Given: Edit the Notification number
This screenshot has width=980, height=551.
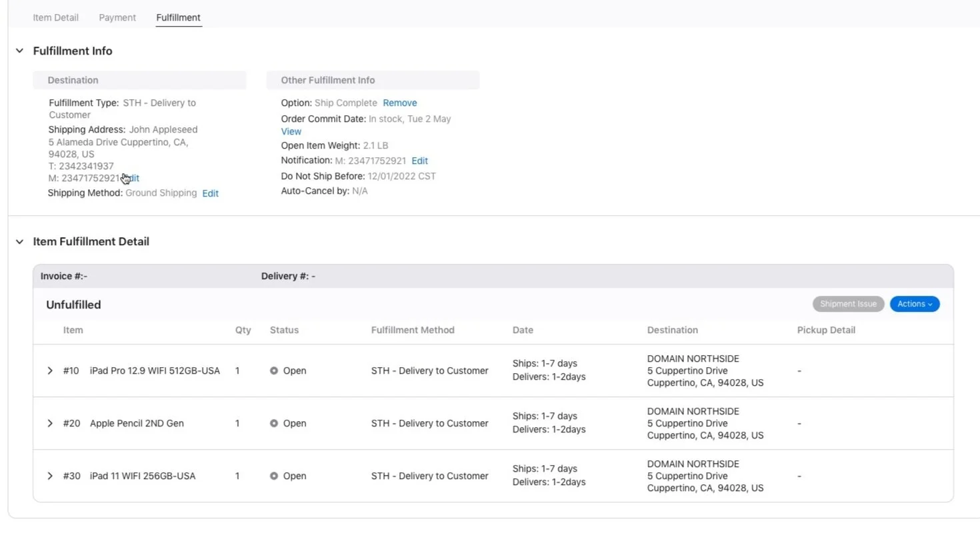Looking at the screenshot, I should point(419,161).
